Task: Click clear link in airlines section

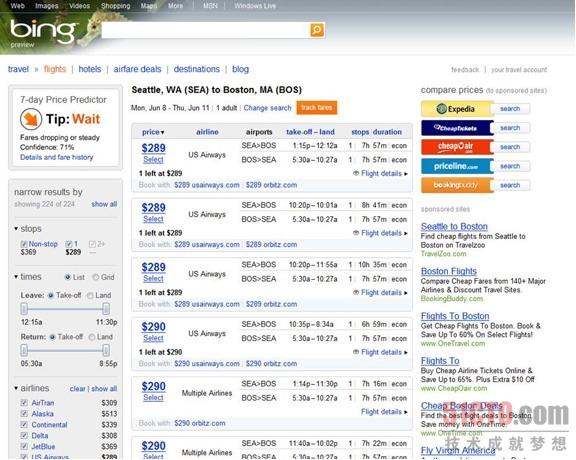Action: click(78, 389)
